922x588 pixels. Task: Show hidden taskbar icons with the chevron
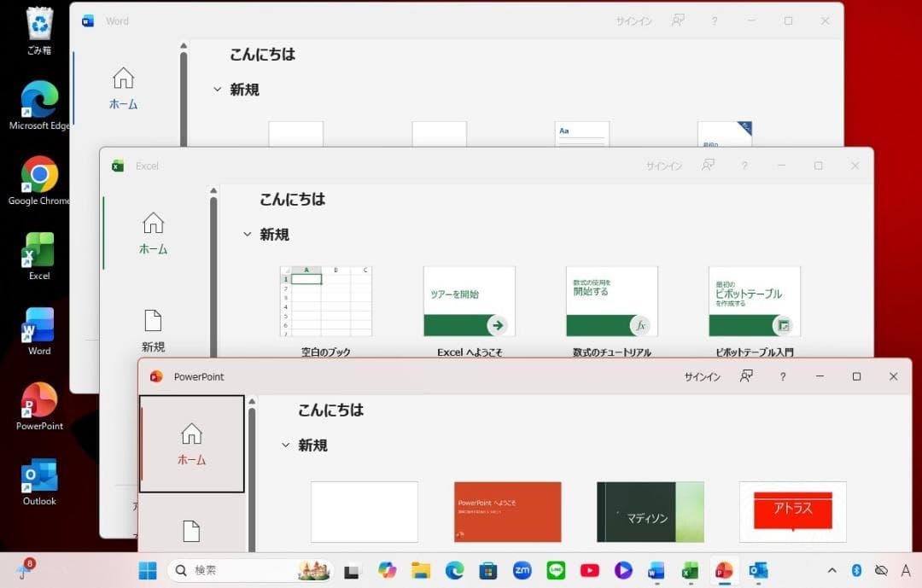[832, 570]
